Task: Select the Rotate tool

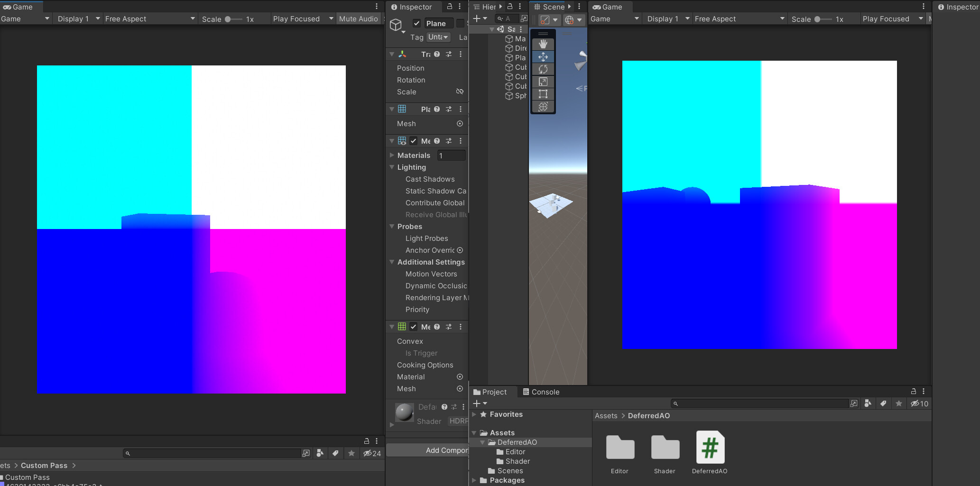Action: 543,69
